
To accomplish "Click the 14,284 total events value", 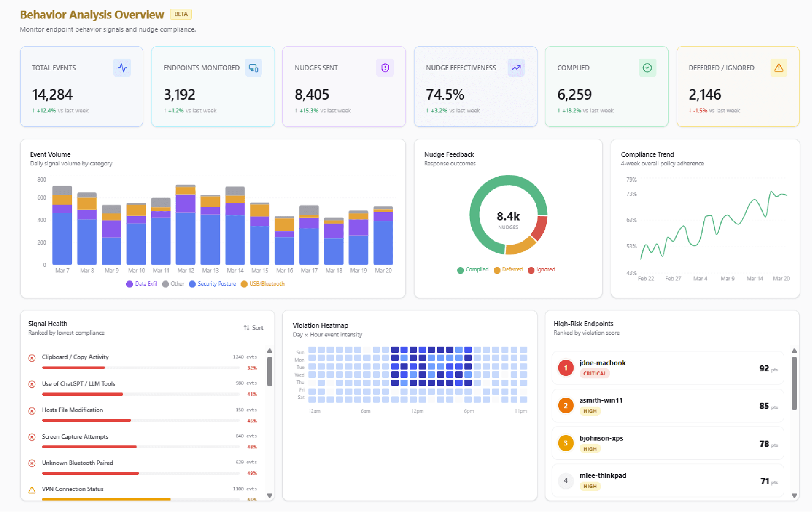I will 52,94.
